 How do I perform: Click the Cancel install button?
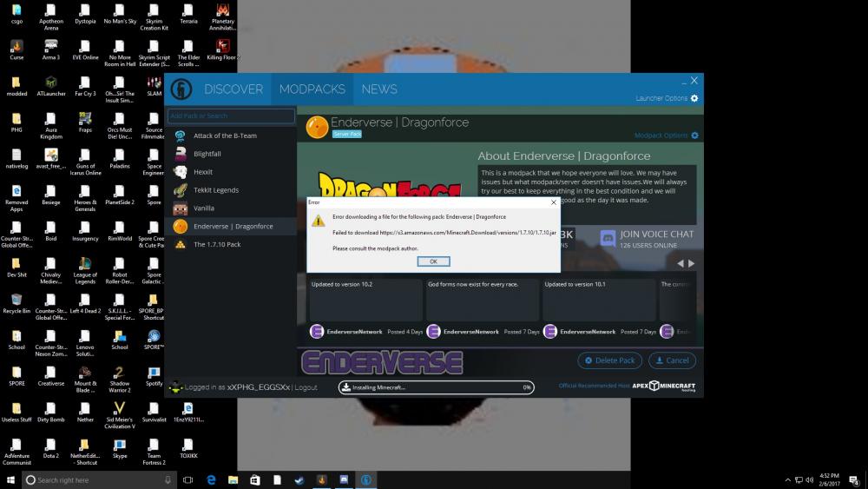click(672, 360)
